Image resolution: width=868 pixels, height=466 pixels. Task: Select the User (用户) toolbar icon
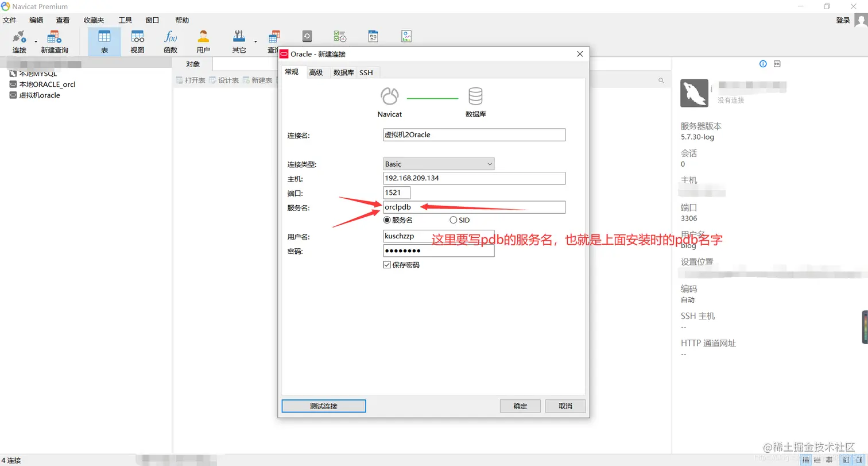click(203, 41)
